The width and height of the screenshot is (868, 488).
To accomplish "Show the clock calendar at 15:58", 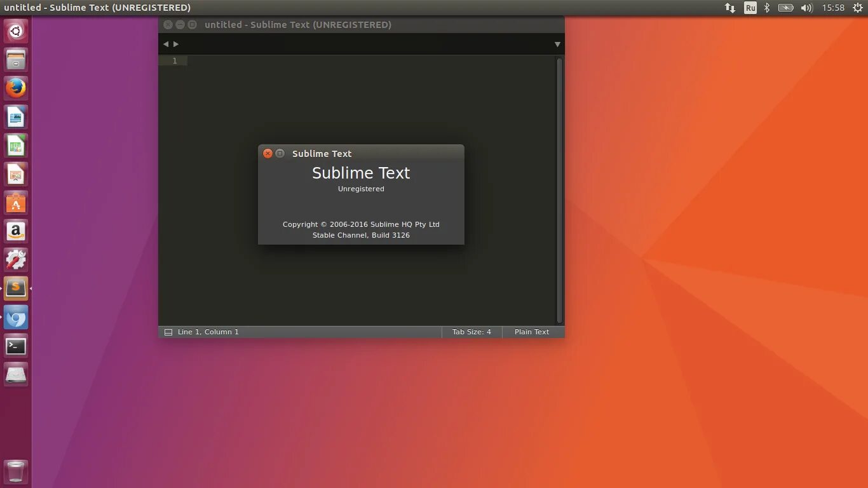I will (833, 8).
